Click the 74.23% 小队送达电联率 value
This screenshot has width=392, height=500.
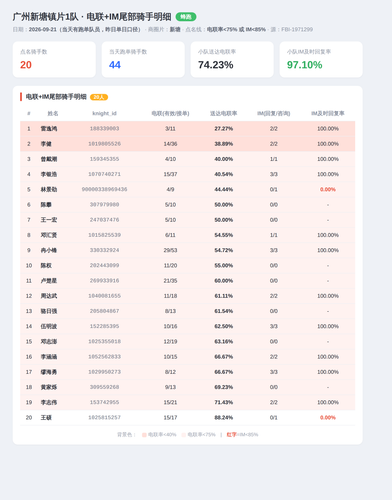(216, 65)
